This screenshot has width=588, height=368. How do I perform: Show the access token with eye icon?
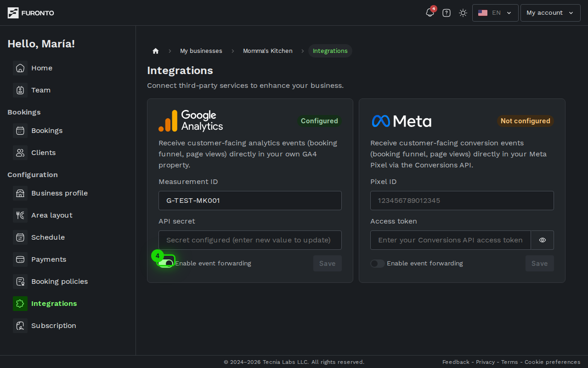click(543, 240)
